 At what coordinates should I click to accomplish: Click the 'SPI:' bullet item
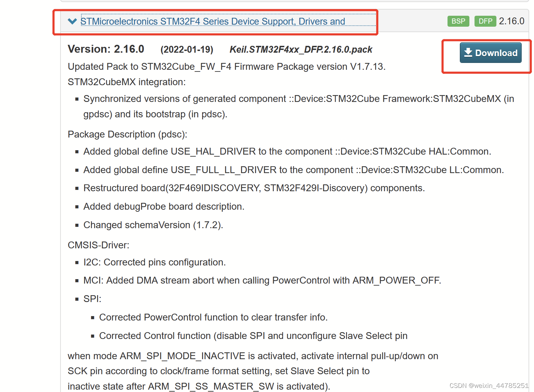tap(92, 299)
